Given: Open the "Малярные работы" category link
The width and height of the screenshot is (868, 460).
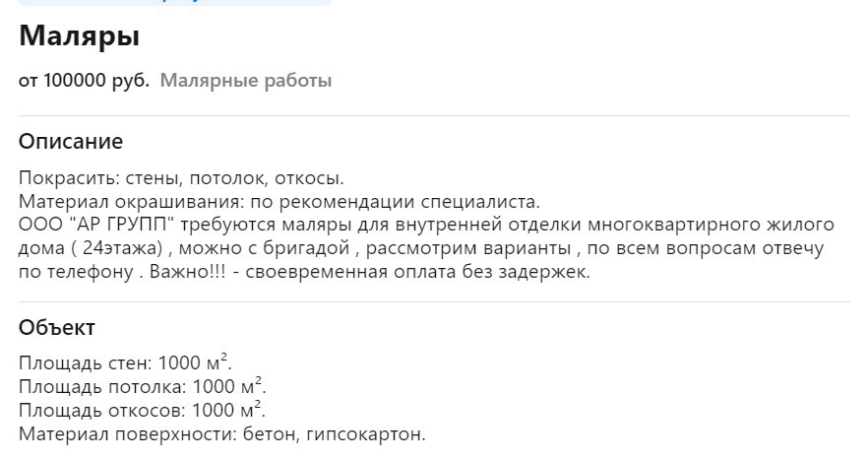Looking at the screenshot, I should pos(245,81).
